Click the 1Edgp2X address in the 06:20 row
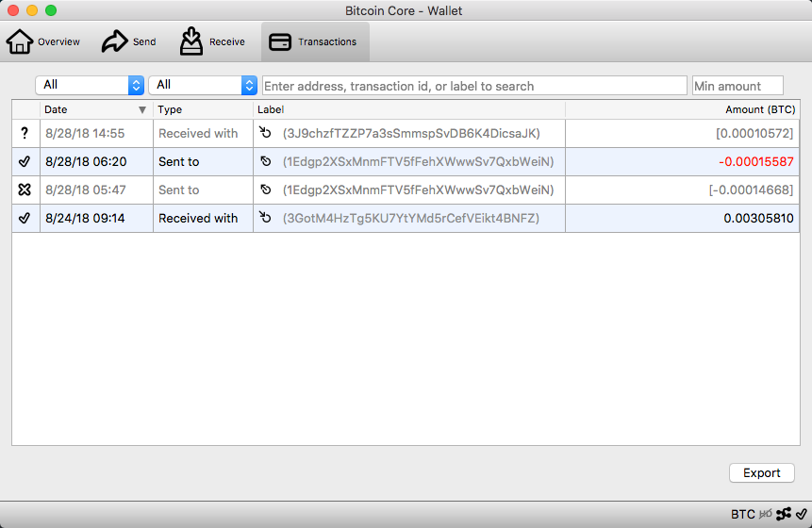The image size is (812, 528). pyautogui.click(x=418, y=161)
